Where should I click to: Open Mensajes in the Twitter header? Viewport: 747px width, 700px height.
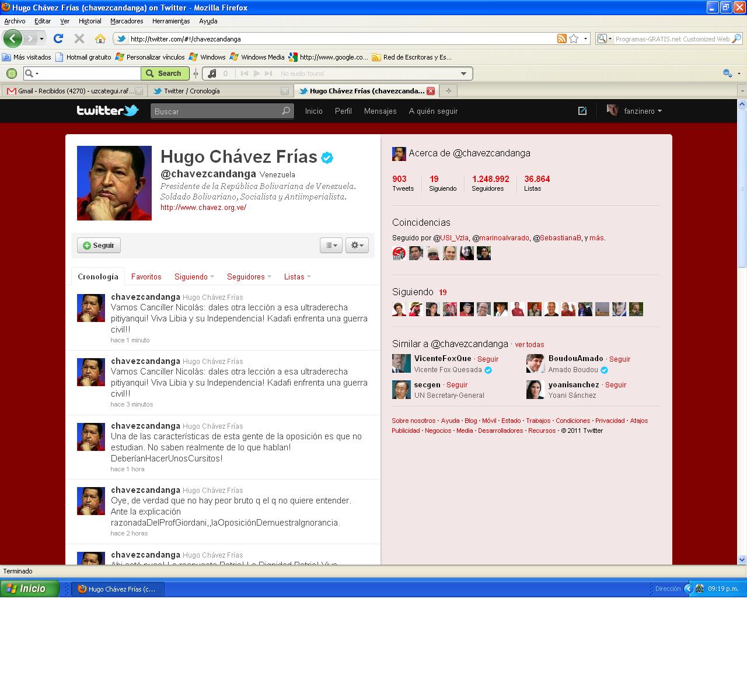[380, 111]
